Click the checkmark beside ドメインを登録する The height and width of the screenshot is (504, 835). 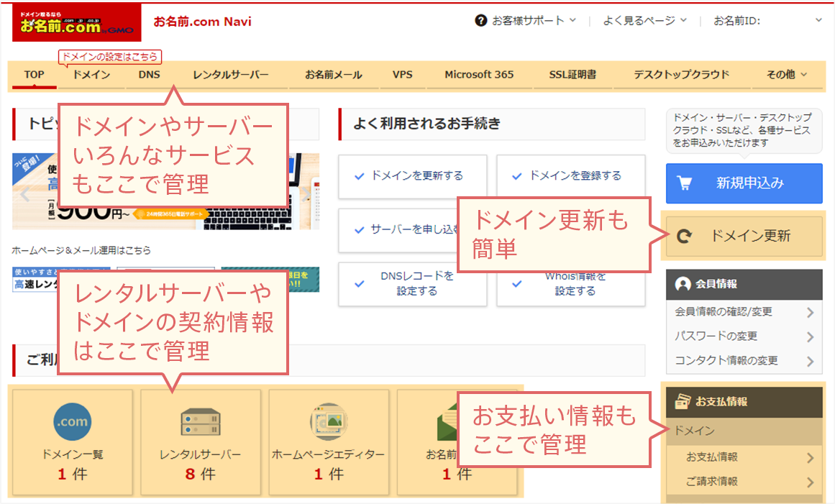coord(516,176)
